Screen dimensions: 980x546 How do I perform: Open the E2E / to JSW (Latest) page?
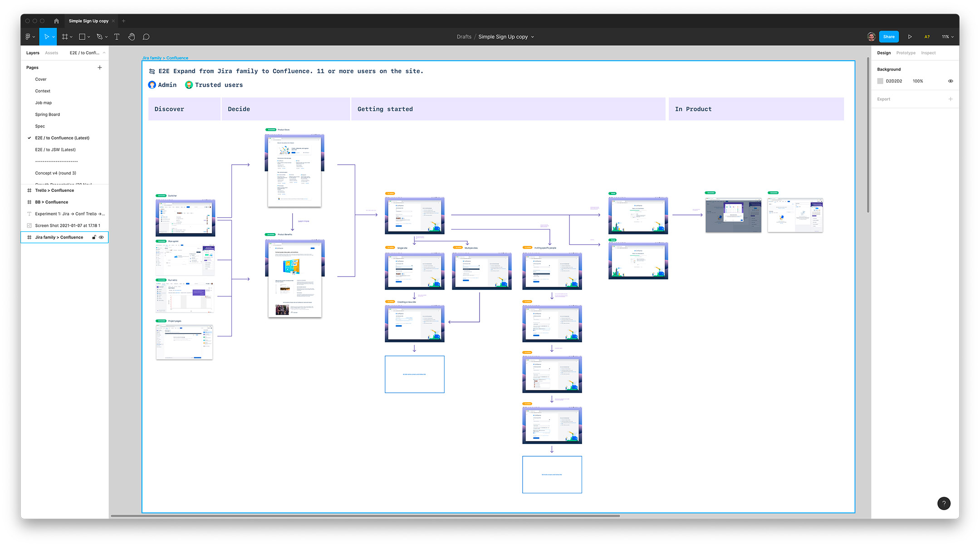[55, 150]
